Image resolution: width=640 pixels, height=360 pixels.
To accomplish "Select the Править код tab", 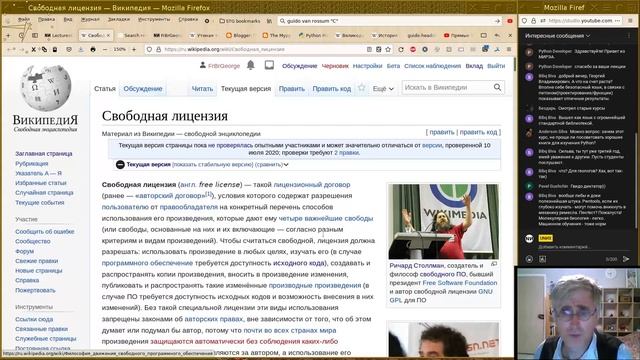I will click(x=331, y=89).
